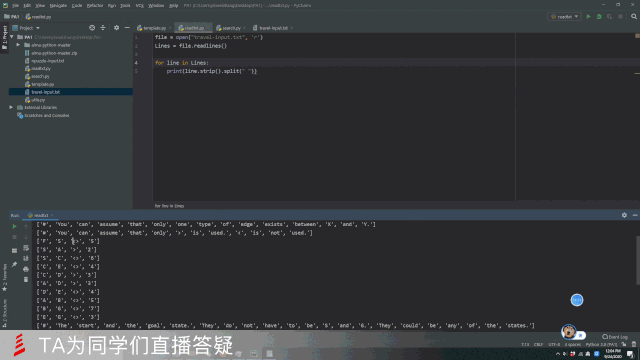Image resolution: width=640 pixels, height=360 pixels.
Task: Open the Window menu
Action: 156,5
